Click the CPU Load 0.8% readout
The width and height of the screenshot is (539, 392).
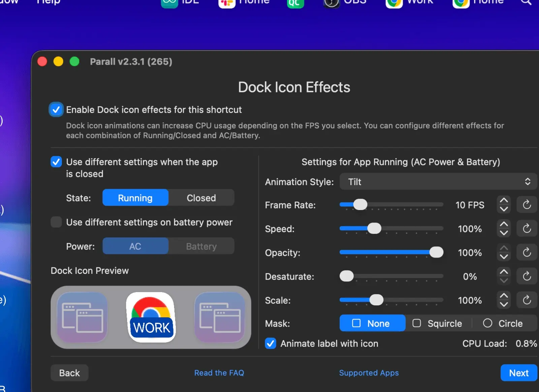click(x=500, y=344)
